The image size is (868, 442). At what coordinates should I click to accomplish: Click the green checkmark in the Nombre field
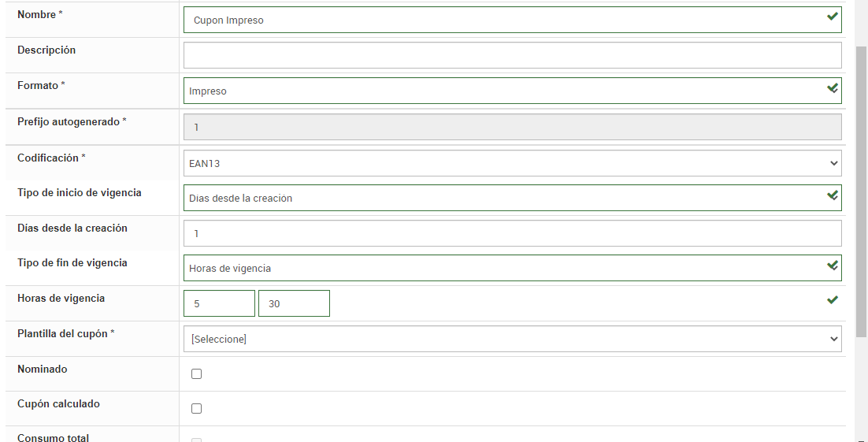pyautogui.click(x=832, y=17)
